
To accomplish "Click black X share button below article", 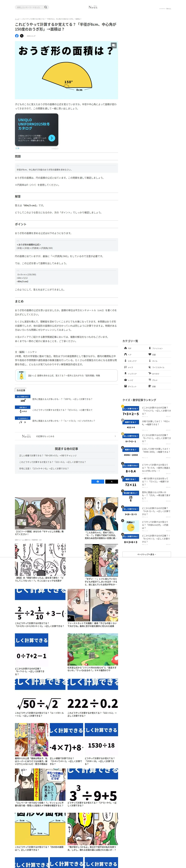I will click(x=112, y=481).
